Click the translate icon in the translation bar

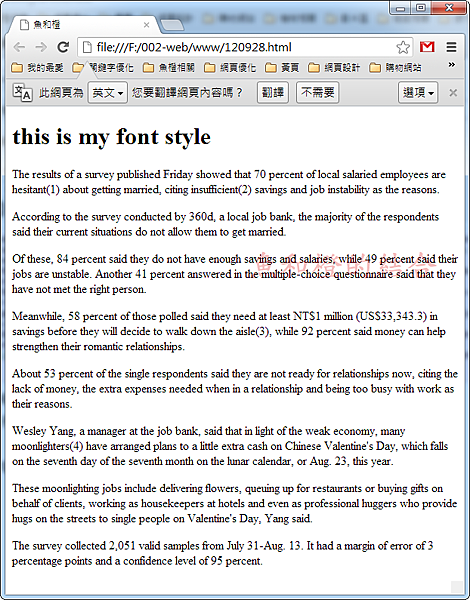point(23,93)
